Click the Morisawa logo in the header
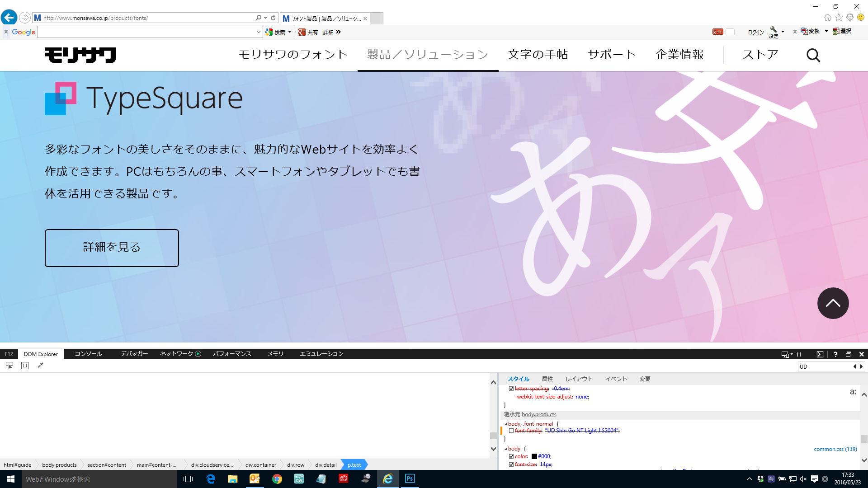868x488 pixels. tap(80, 55)
